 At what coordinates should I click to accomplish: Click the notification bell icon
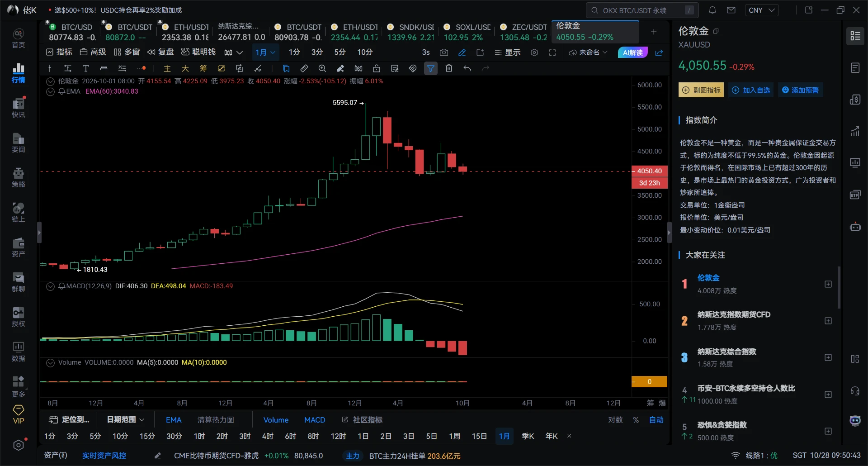712,10
